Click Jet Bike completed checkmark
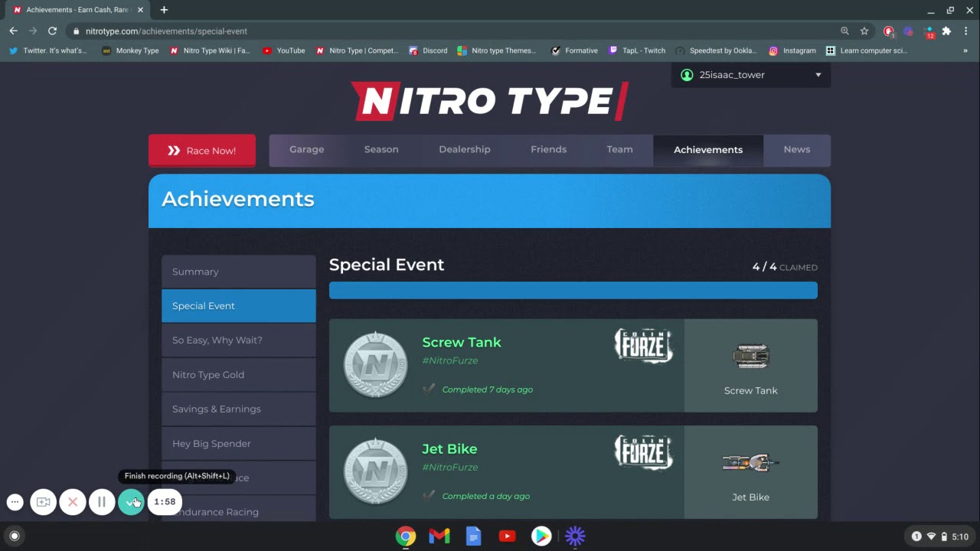980x551 pixels. pyautogui.click(x=429, y=496)
